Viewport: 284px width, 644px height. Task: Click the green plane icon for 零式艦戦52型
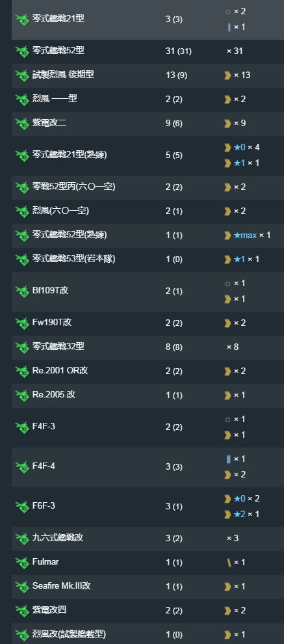pyautogui.click(x=21, y=51)
